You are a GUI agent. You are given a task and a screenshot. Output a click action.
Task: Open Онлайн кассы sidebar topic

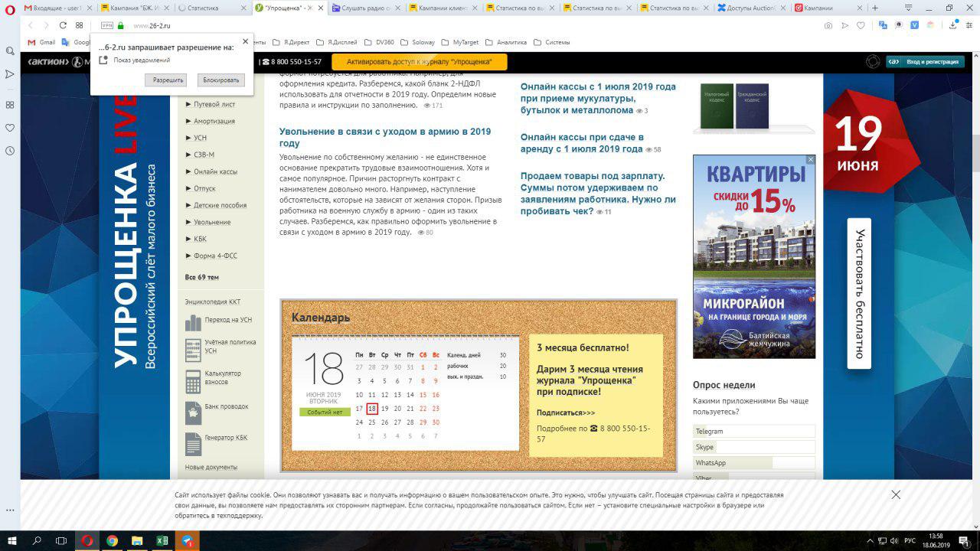[215, 171]
